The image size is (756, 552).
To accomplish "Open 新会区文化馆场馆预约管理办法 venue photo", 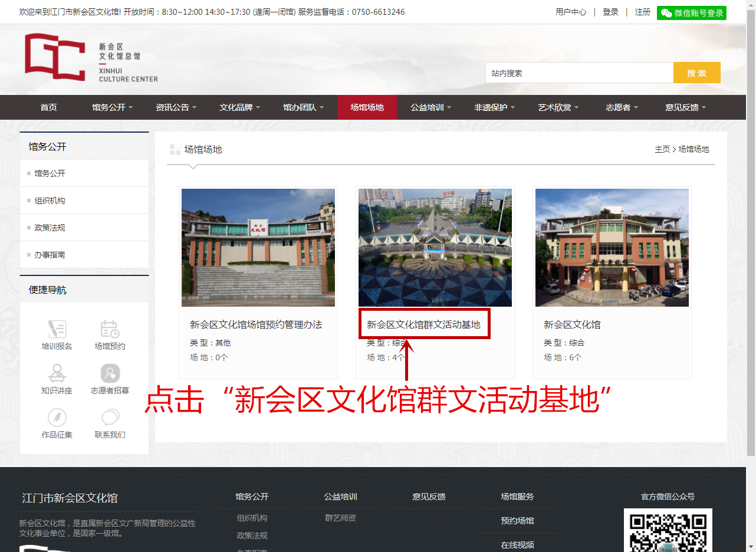I will 258,248.
